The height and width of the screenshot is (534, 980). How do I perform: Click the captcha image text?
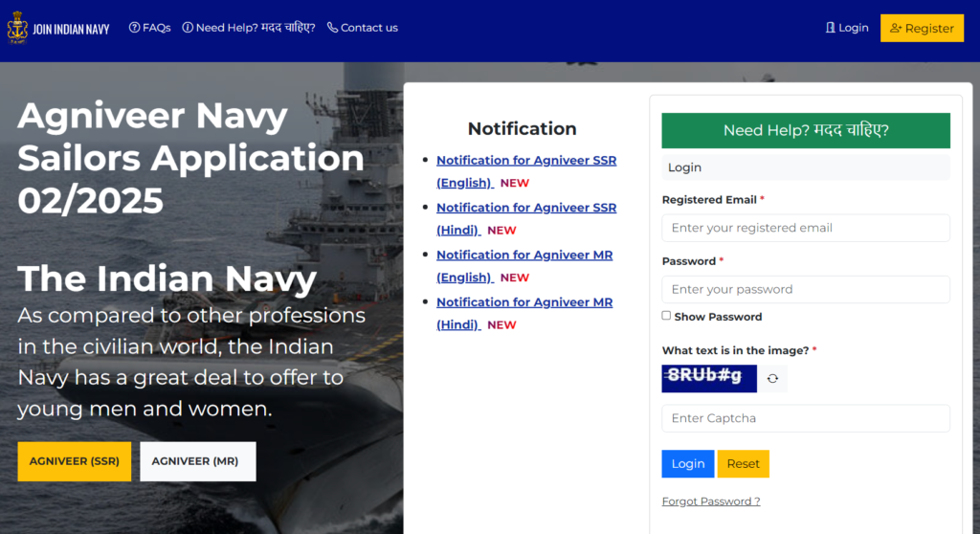tap(709, 378)
